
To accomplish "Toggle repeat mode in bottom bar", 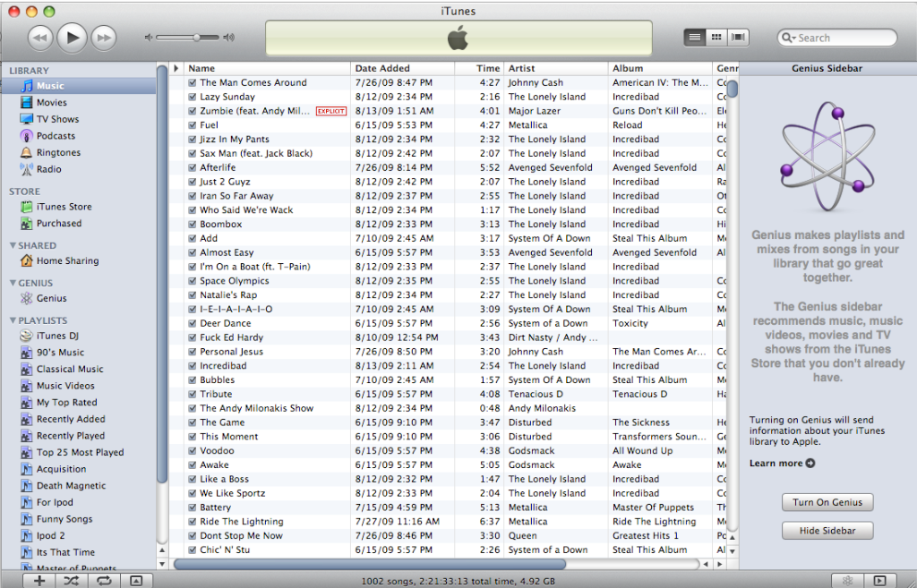I will pyautogui.click(x=104, y=580).
